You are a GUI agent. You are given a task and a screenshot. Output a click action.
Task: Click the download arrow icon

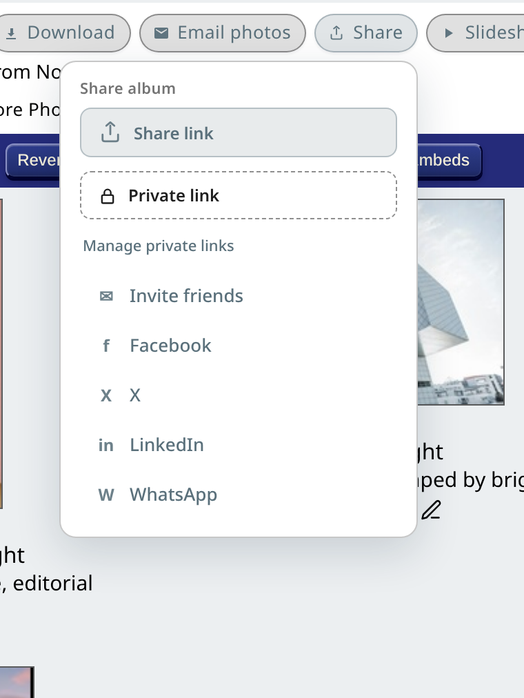[12, 33]
